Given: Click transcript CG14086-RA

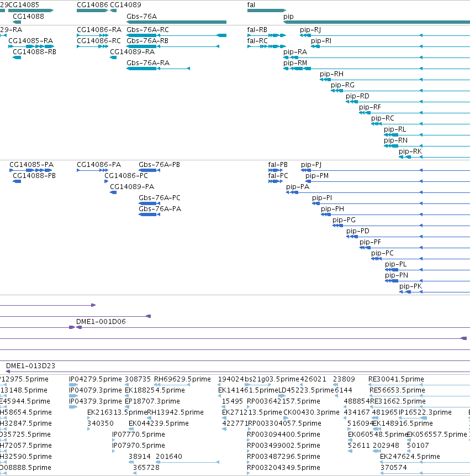Looking at the screenshot, I should [92, 35].
